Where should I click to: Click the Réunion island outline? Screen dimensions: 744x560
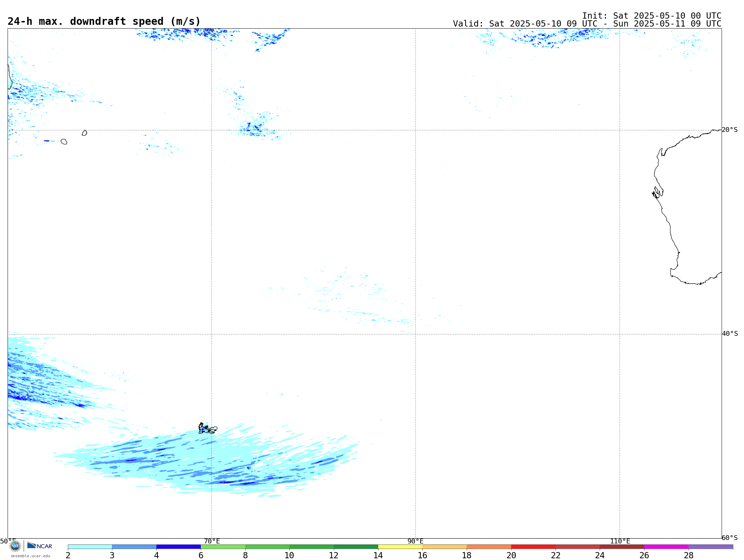[x=64, y=142]
